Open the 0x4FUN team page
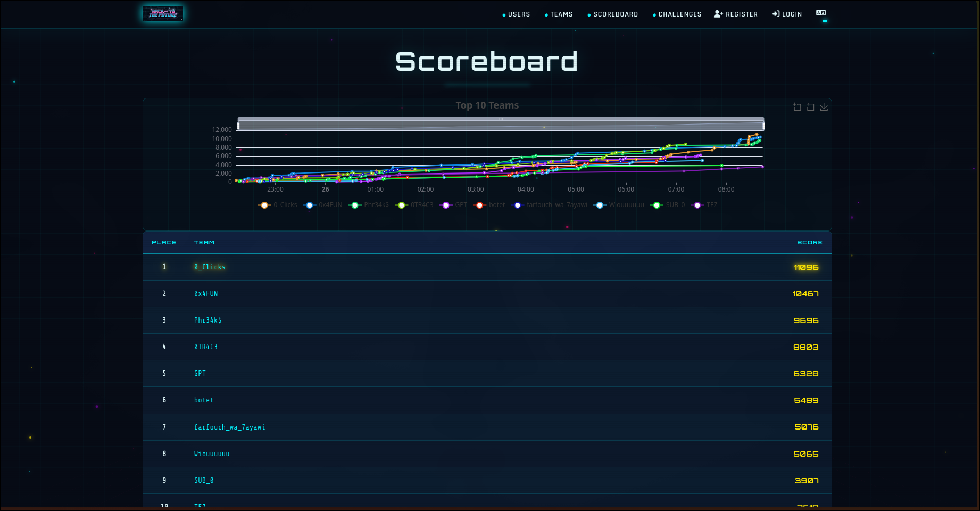 tap(205, 293)
